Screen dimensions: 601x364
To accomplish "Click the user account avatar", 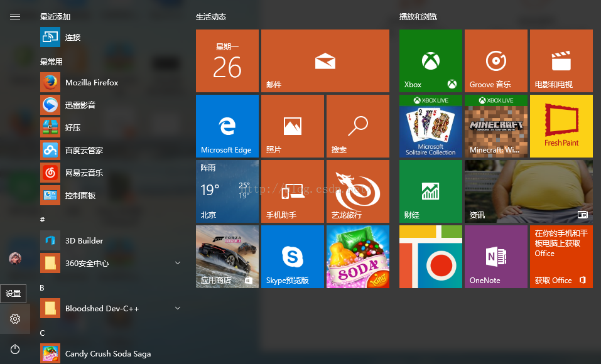I will 15,258.
